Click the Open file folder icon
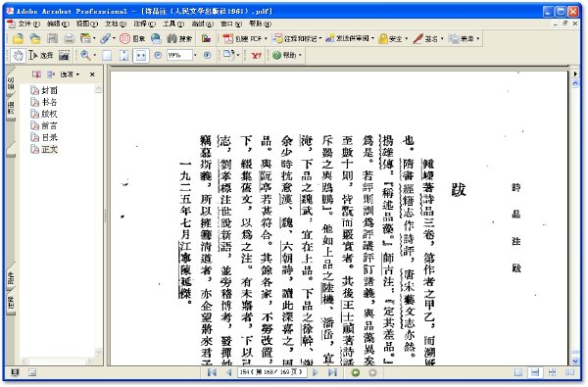The image size is (588, 387). 18,38
